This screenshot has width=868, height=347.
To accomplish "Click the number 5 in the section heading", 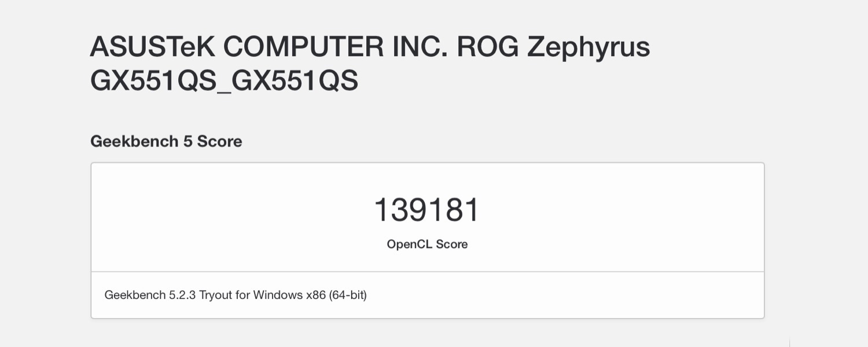I will coord(187,141).
